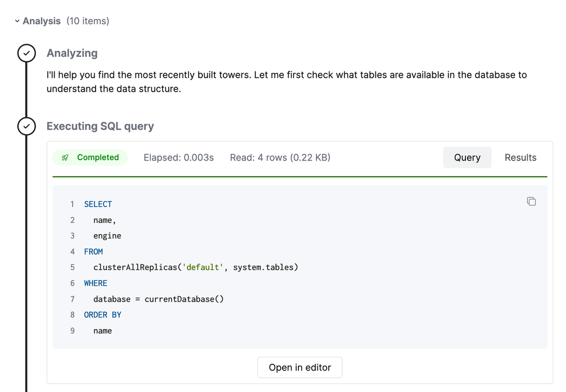Click the rocket icon in Completed badge

point(65,158)
